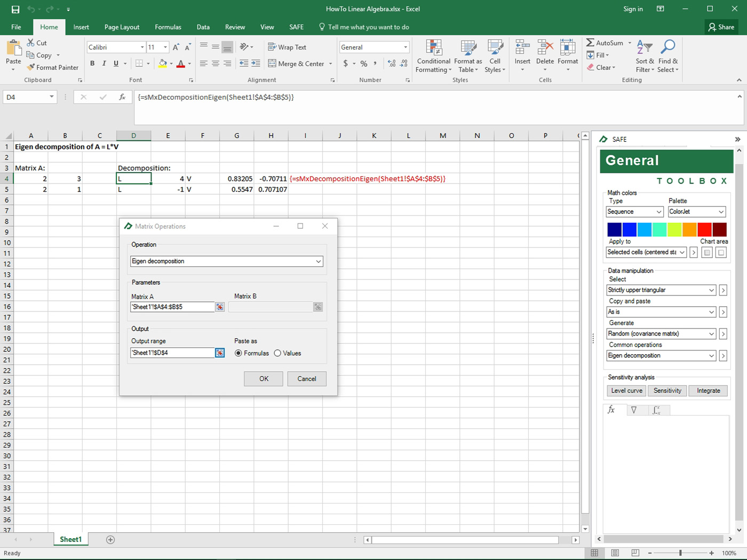This screenshot has height=560, width=747.
Task: Toggle first Chart area square button
Action: (707, 252)
